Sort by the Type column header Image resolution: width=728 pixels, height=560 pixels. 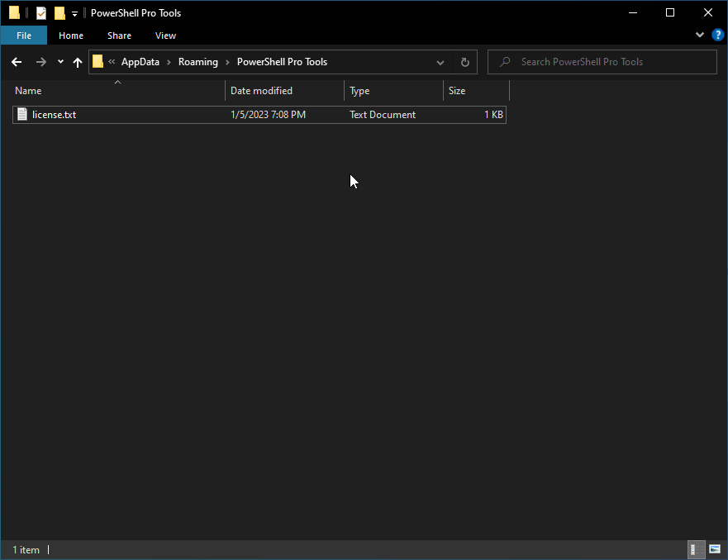393,91
